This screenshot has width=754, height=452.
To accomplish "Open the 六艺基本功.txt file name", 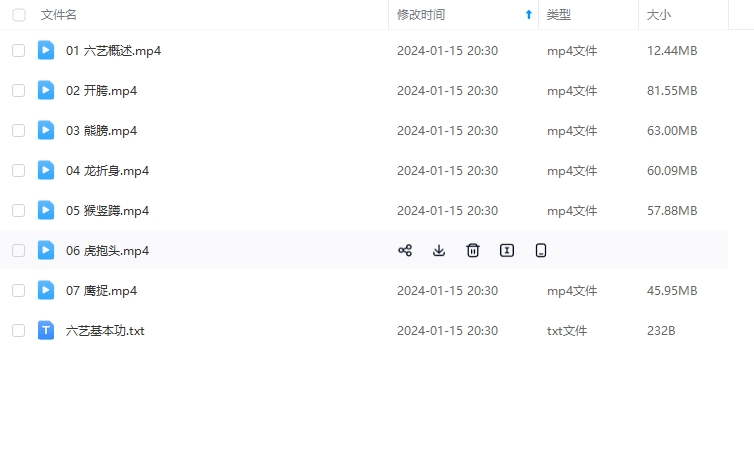I will coord(105,331).
